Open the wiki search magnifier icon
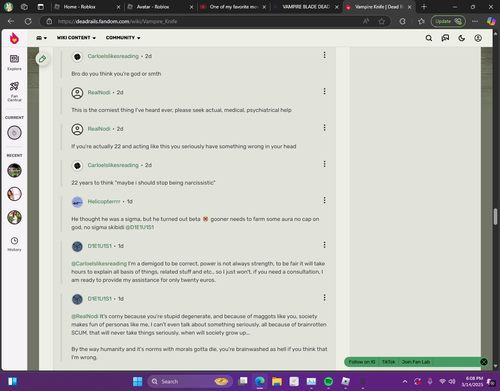Viewport: 500px width, 391px height. pos(429,38)
